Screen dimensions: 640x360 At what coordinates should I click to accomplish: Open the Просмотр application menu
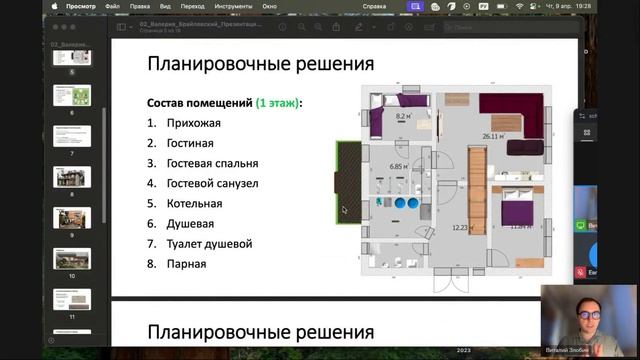point(81,6)
